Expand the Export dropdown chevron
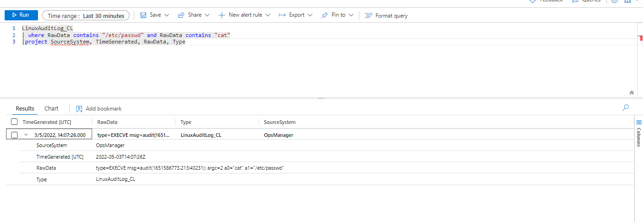 coord(310,15)
